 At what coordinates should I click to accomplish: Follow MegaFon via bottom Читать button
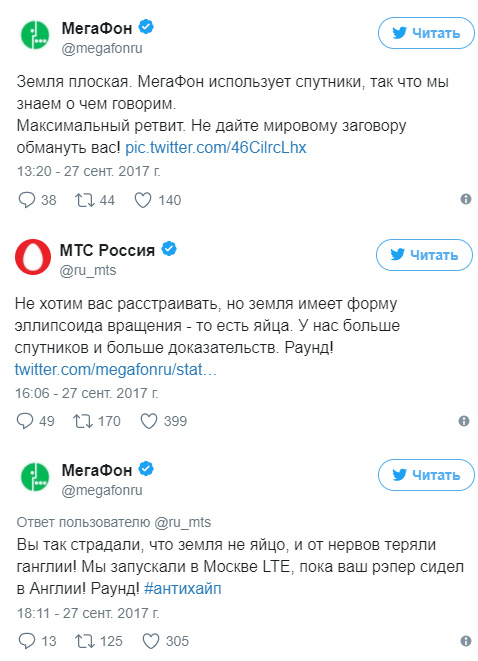pyautogui.click(x=426, y=475)
